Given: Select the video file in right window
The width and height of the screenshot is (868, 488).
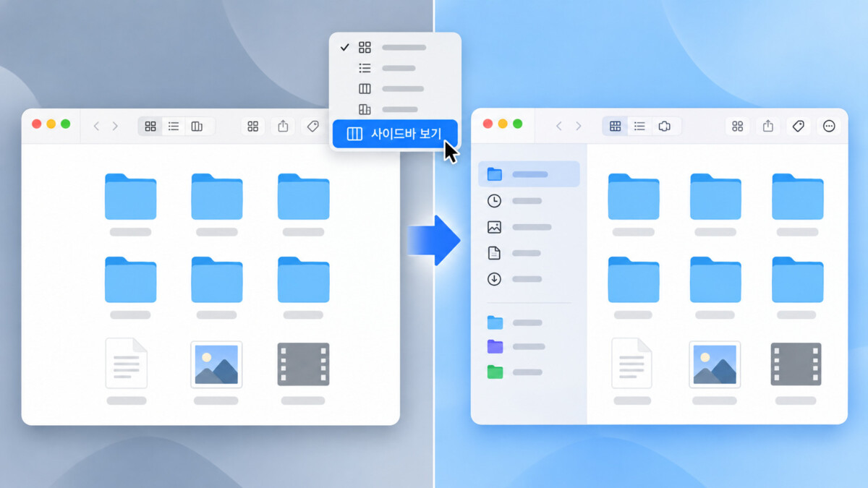Looking at the screenshot, I should pos(796,364).
